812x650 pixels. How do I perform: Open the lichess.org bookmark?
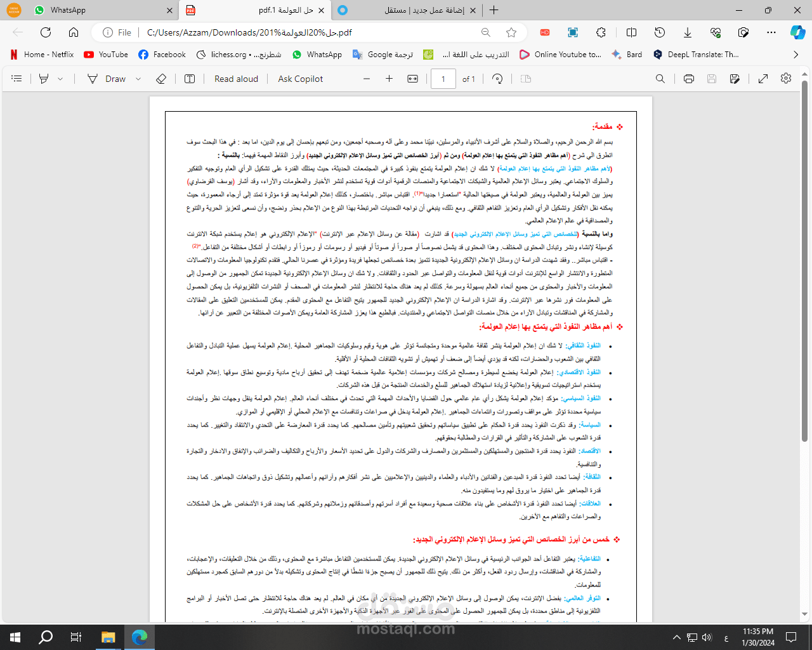point(239,55)
